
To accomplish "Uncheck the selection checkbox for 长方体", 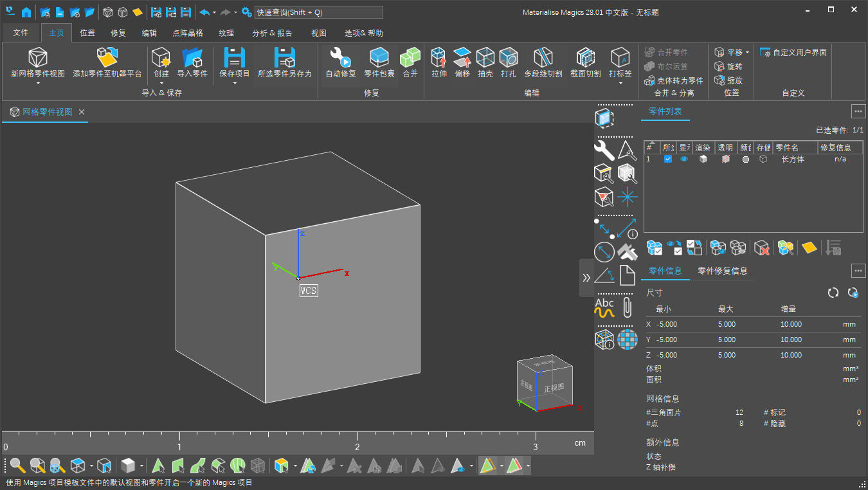I will 668,159.
